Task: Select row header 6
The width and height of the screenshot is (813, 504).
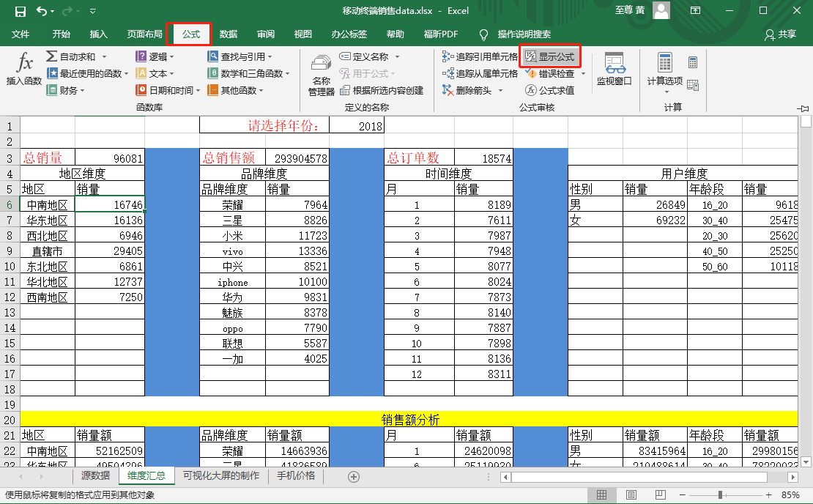Action: click(x=10, y=204)
